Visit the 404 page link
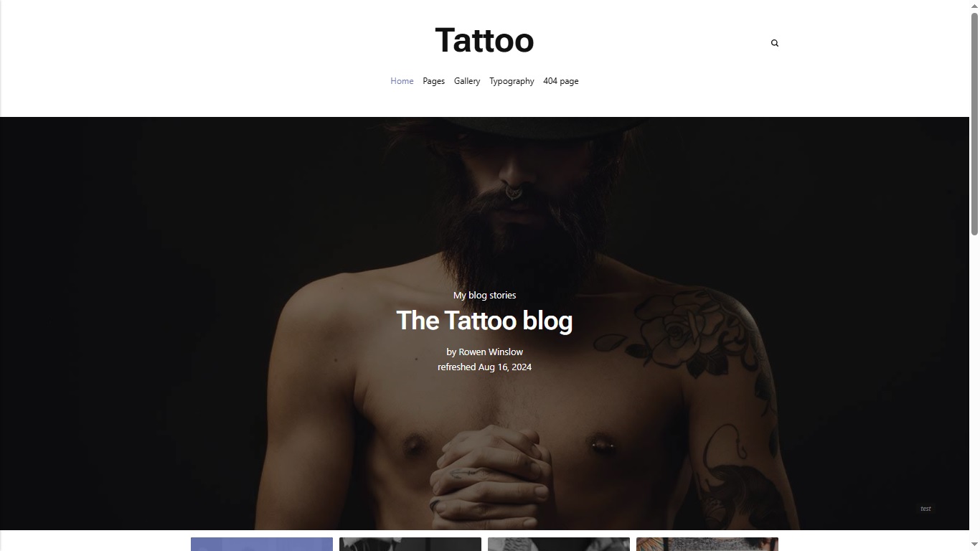The image size is (980, 551). (560, 81)
